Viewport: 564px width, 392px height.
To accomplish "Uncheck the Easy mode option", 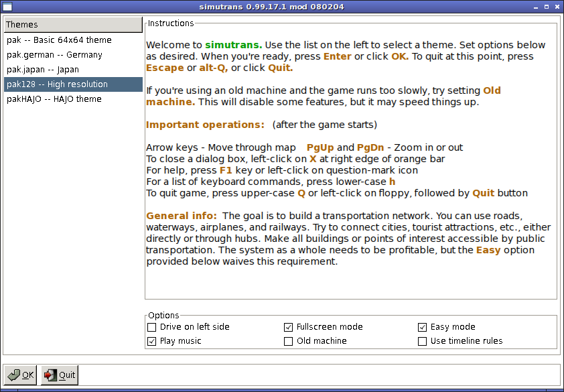I will coord(422,327).
